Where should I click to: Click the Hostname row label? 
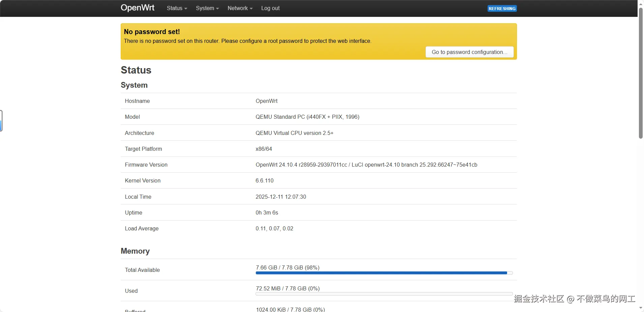137,101
